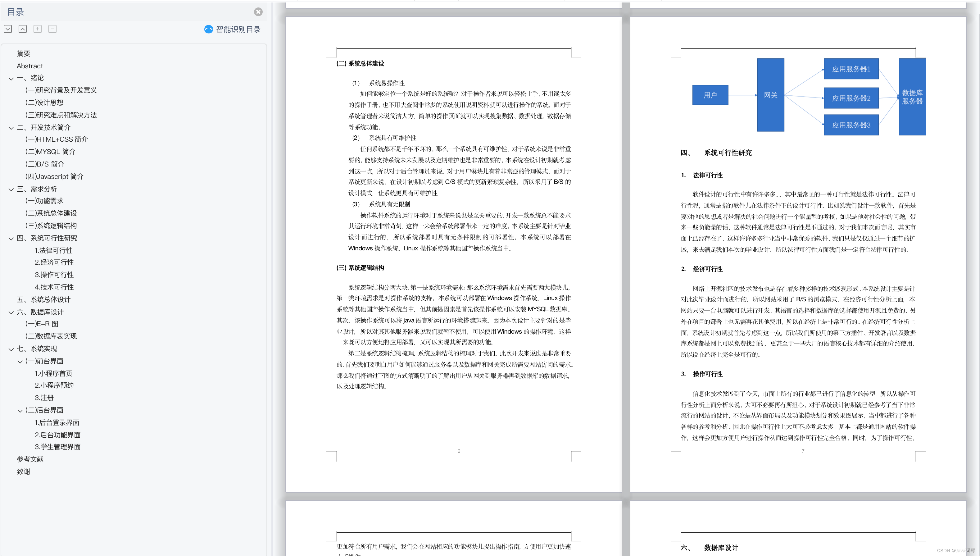Viewport: 980px width, 556px height.
Task: Click the 网关 box in the diagram
Action: pyautogui.click(x=770, y=95)
